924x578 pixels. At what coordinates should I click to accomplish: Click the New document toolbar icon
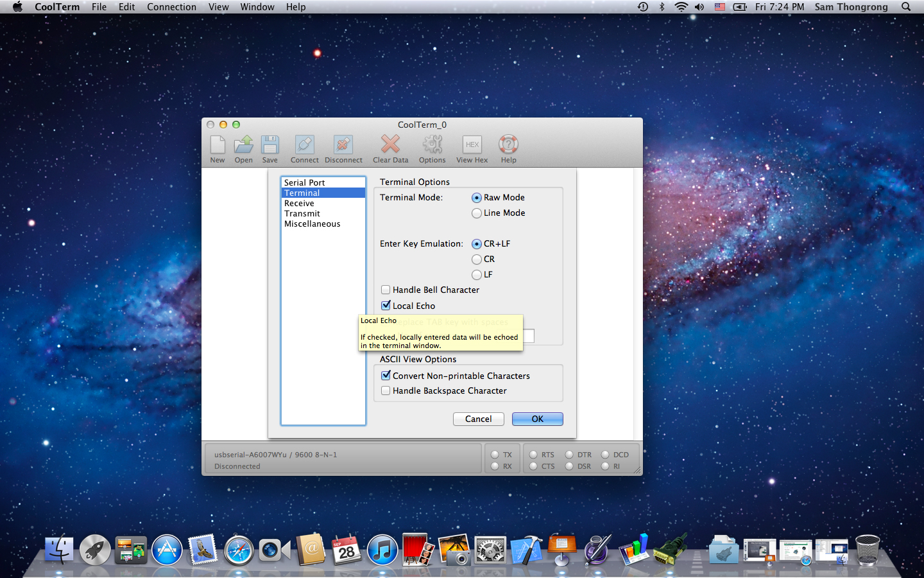point(218,144)
